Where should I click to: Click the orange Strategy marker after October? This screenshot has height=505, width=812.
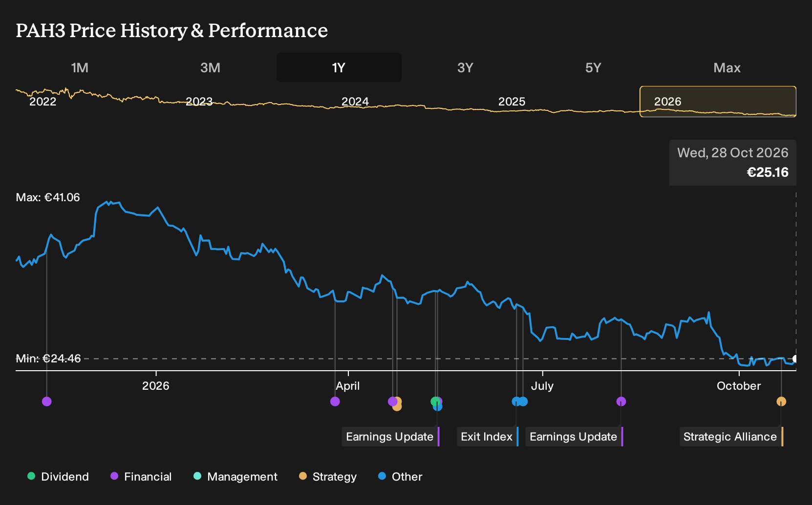782,401
